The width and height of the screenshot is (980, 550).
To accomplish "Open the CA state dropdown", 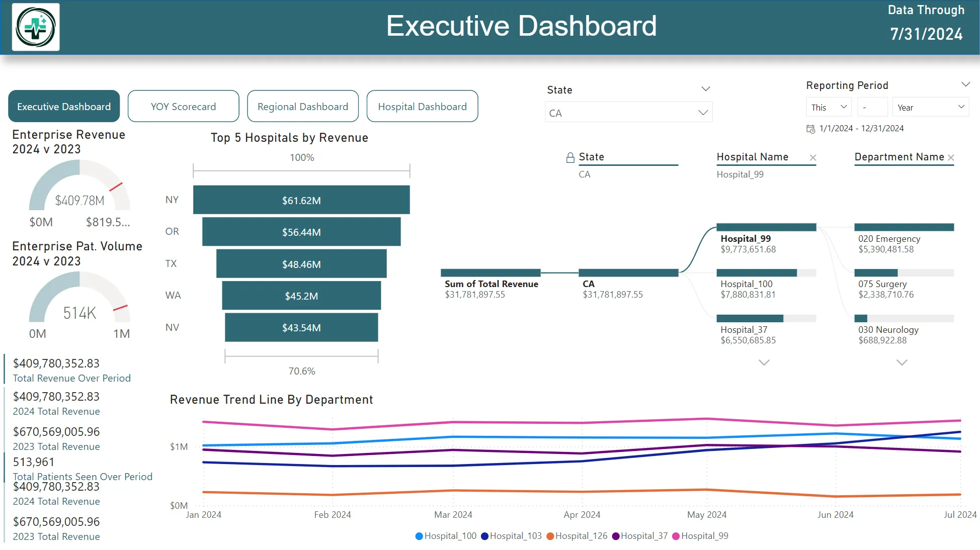I will [703, 113].
